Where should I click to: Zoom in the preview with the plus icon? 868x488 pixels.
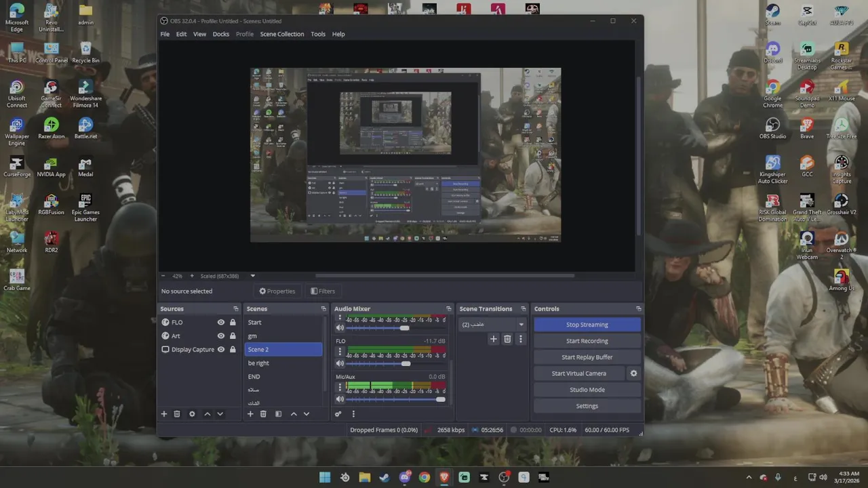192,276
